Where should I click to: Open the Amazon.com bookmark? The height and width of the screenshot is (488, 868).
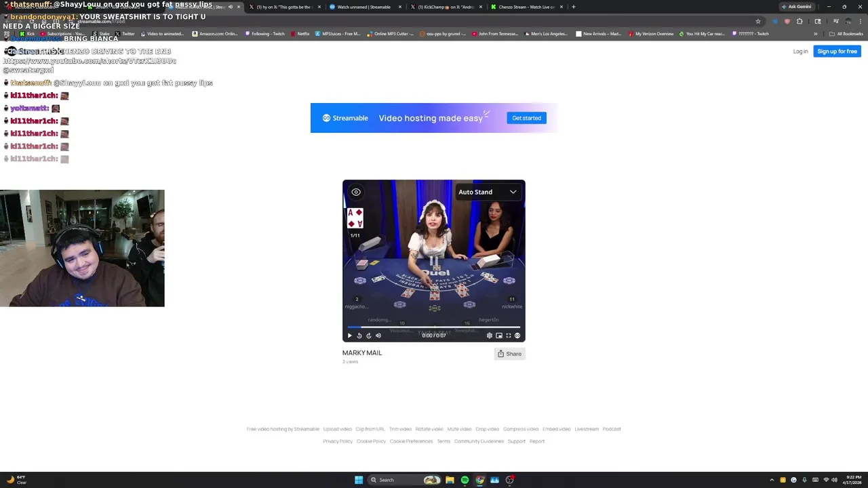(215, 34)
